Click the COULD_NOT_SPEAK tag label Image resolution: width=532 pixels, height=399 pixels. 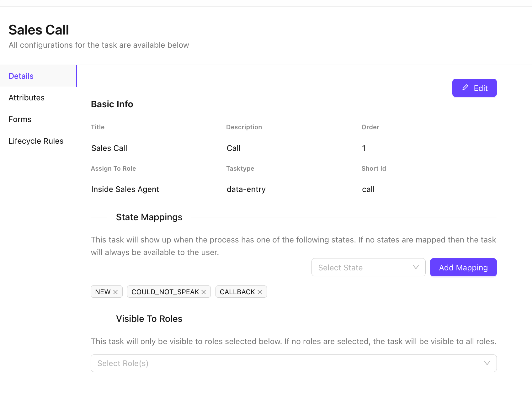pos(165,292)
